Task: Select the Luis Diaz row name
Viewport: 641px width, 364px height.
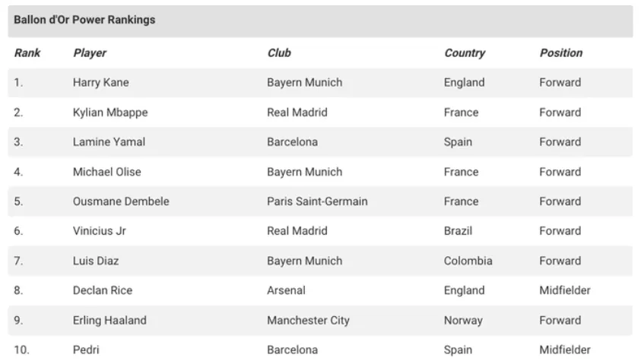Action: pyautogui.click(x=96, y=261)
